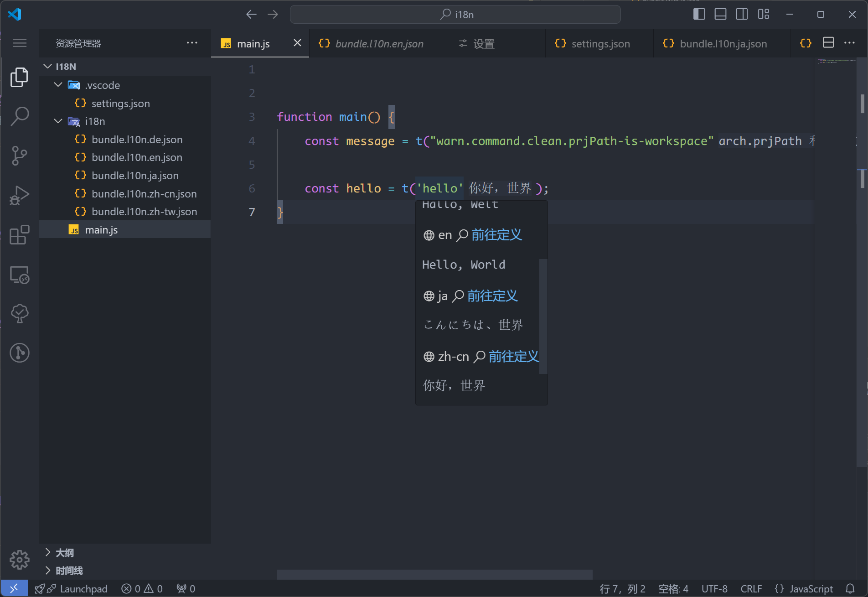Click the globe icon beside ja
868x597 pixels.
coord(429,296)
